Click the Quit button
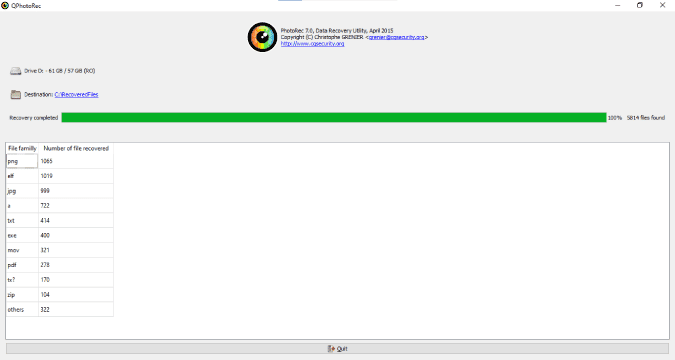 338,348
